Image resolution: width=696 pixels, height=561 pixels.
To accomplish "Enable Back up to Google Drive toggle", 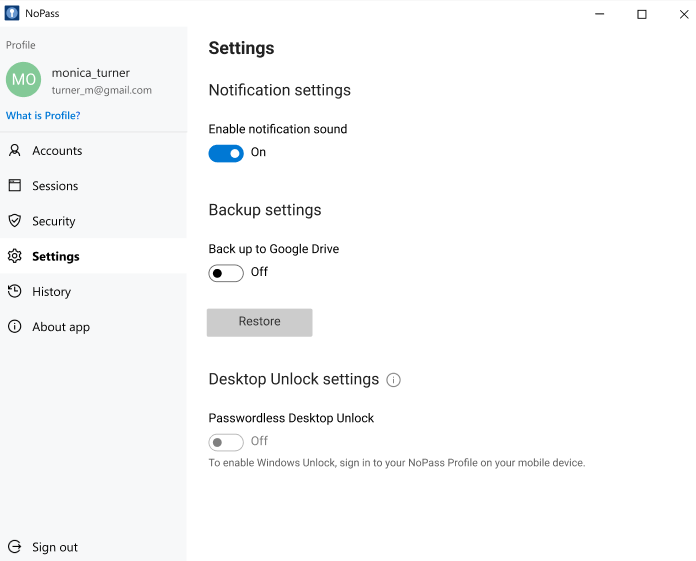I will point(226,273).
